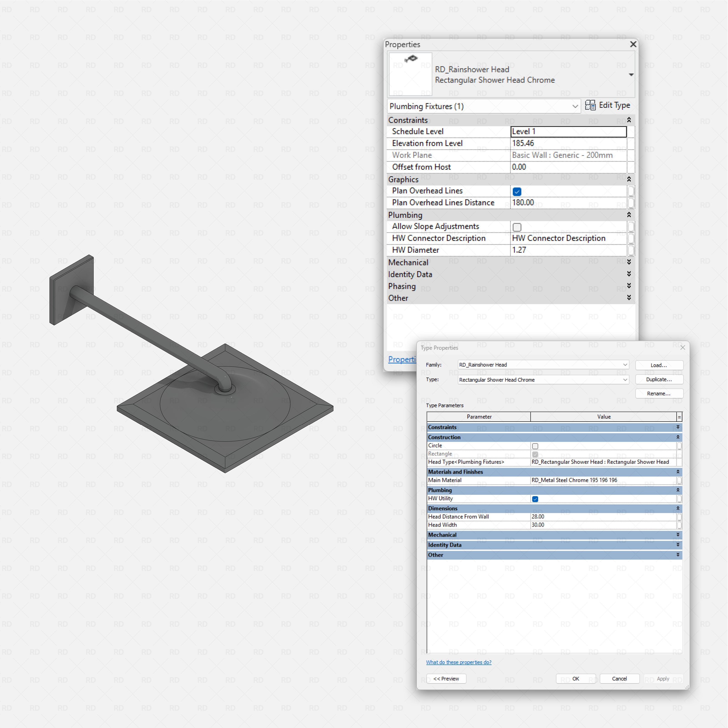The image size is (728, 728).
Task: Enable the Allow Slope Adjustments checkbox
Action: (x=517, y=227)
